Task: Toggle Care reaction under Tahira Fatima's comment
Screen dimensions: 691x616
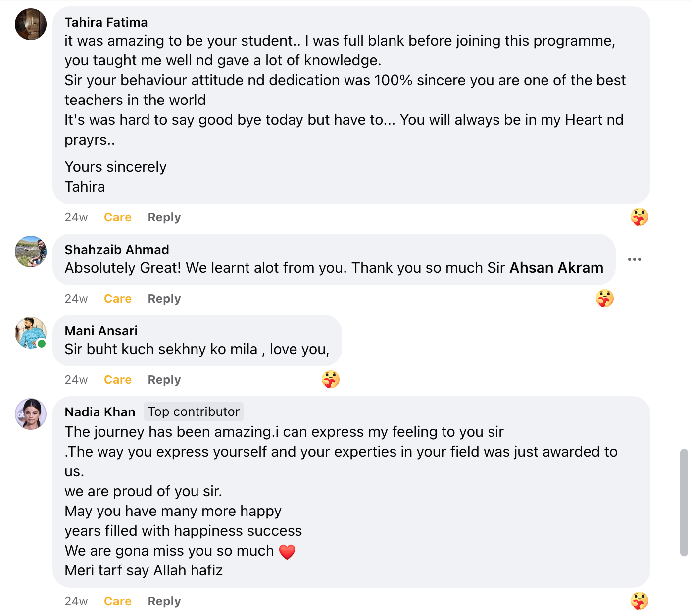Action: (118, 217)
